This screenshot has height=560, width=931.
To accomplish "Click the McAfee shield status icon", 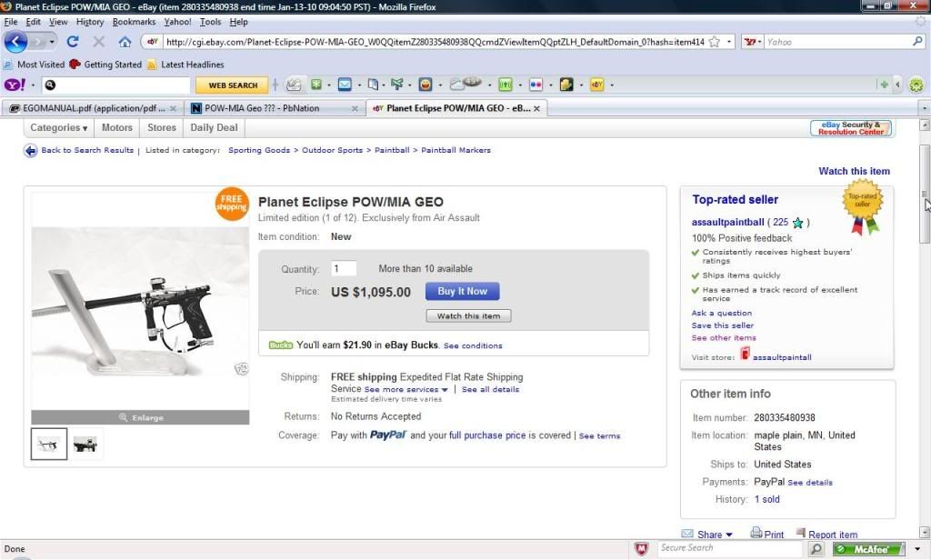I will (641, 549).
